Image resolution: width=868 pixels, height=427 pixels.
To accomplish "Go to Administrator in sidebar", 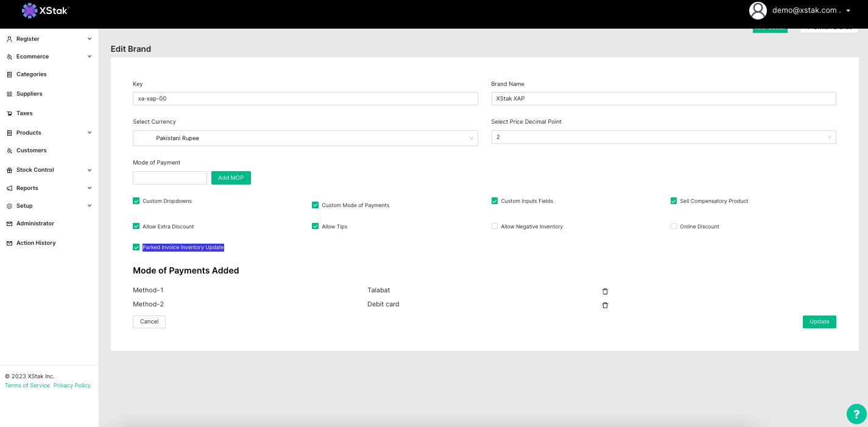I will pos(35,224).
